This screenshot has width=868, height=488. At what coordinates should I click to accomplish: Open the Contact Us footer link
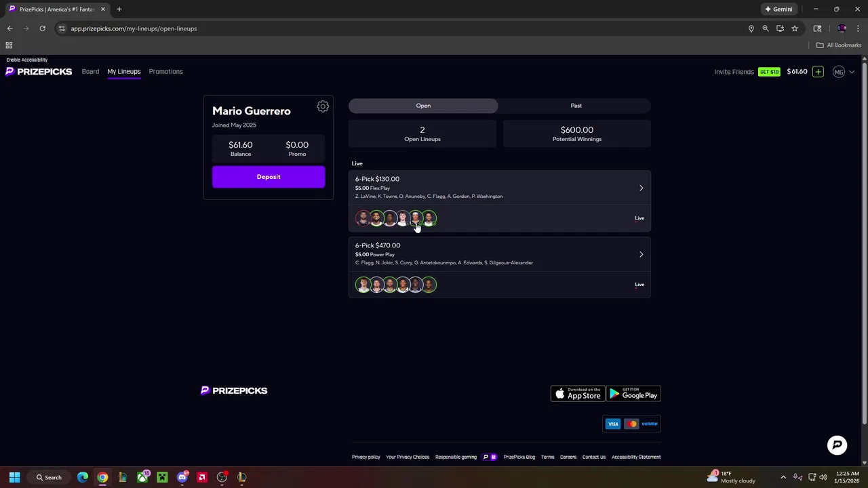click(x=594, y=457)
